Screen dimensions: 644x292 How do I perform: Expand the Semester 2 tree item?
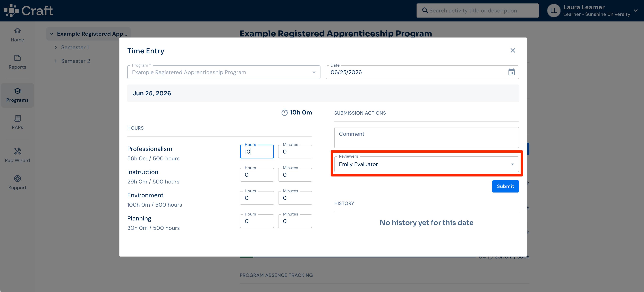point(56,61)
